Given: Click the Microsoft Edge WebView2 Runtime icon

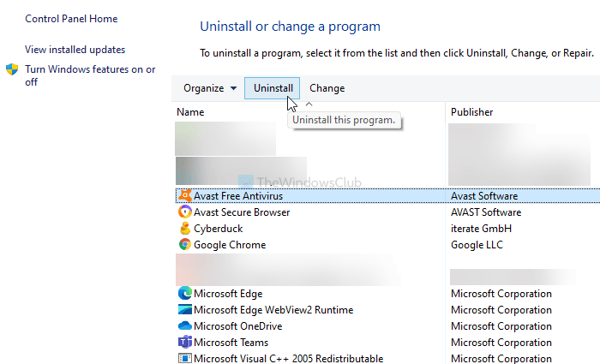Looking at the screenshot, I should 184,310.
